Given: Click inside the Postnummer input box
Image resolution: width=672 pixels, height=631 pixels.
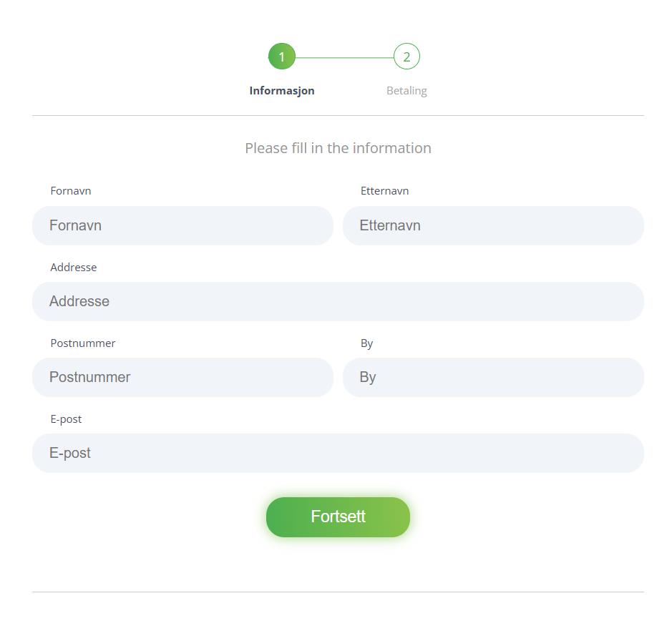Looking at the screenshot, I should [x=182, y=378].
